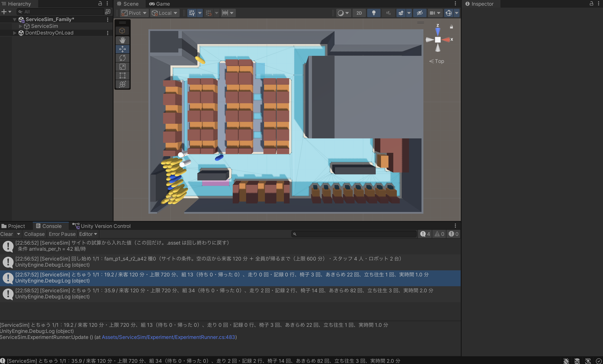Select the Transform tool
Image resolution: width=603 pixels, height=364 pixels.
point(122,84)
